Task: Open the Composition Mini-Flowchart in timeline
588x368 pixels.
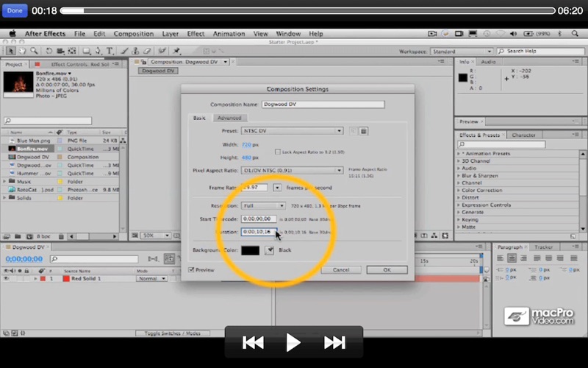Action: coord(153,259)
